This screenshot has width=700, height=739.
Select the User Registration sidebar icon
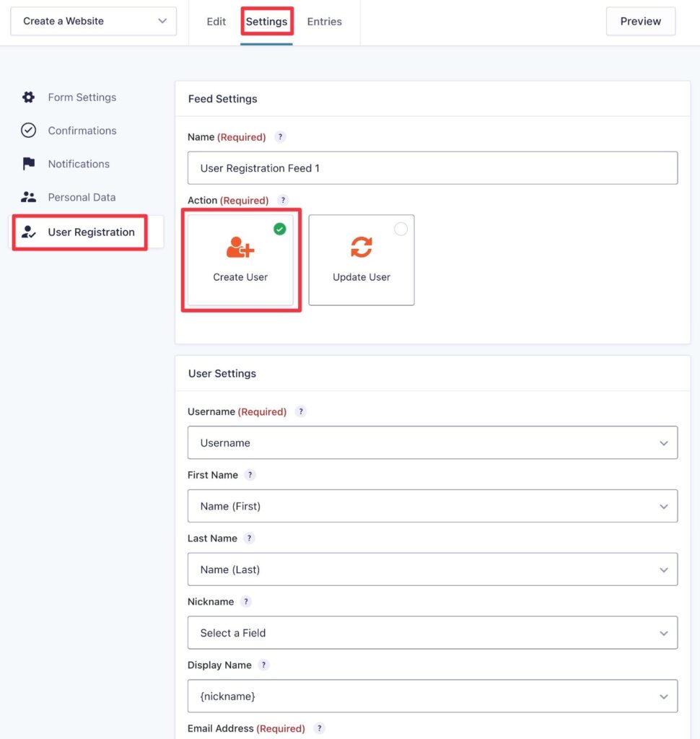pyautogui.click(x=29, y=232)
